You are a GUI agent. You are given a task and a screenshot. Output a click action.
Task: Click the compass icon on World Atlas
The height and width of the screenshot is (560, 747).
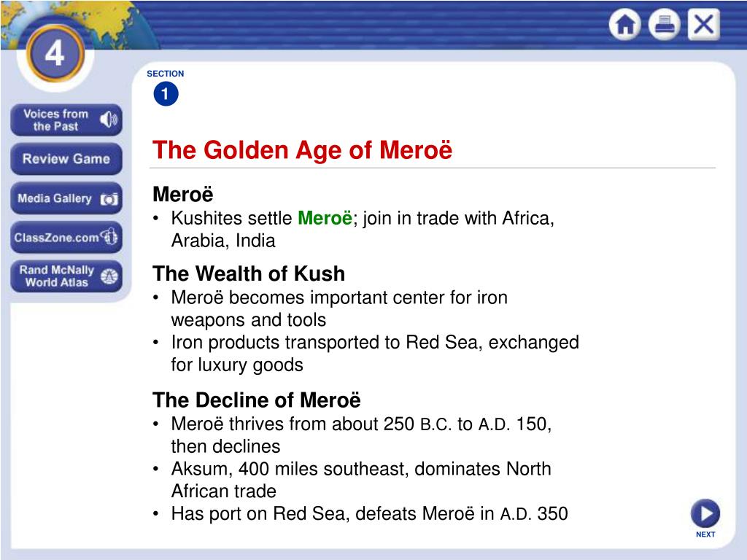click(x=109, y=276)
